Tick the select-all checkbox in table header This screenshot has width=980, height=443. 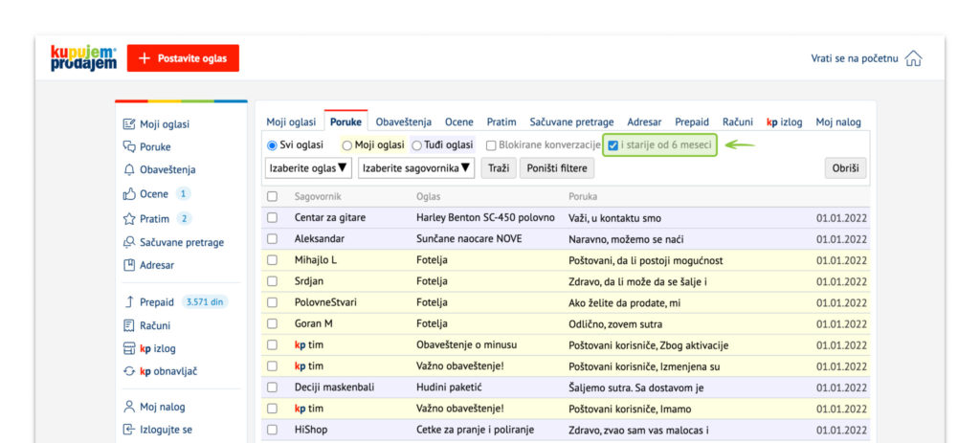coord(272,196)
